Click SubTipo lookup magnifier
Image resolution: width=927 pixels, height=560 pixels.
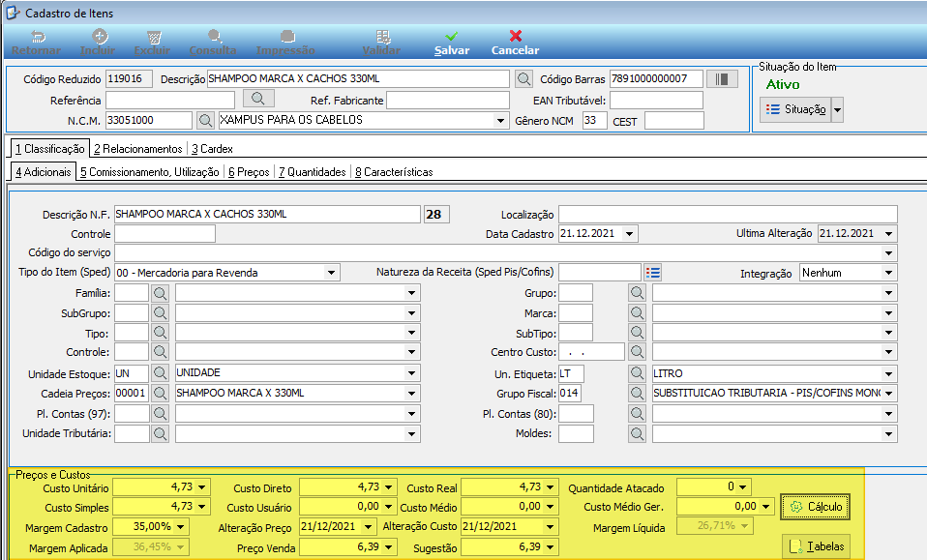pyautogui.click(x=637, y=333)
